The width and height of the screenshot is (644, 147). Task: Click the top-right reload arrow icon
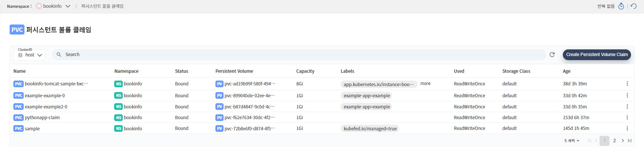[634, 6]
